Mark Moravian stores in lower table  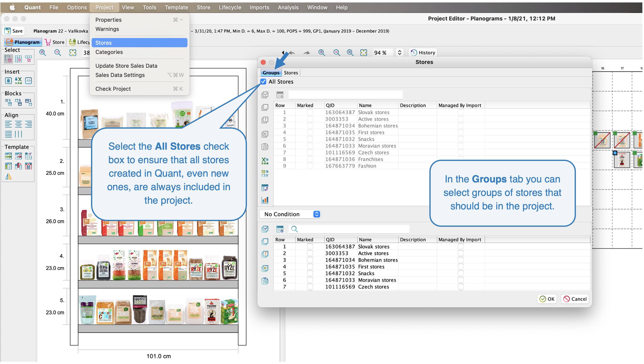(x=310, y=280)
